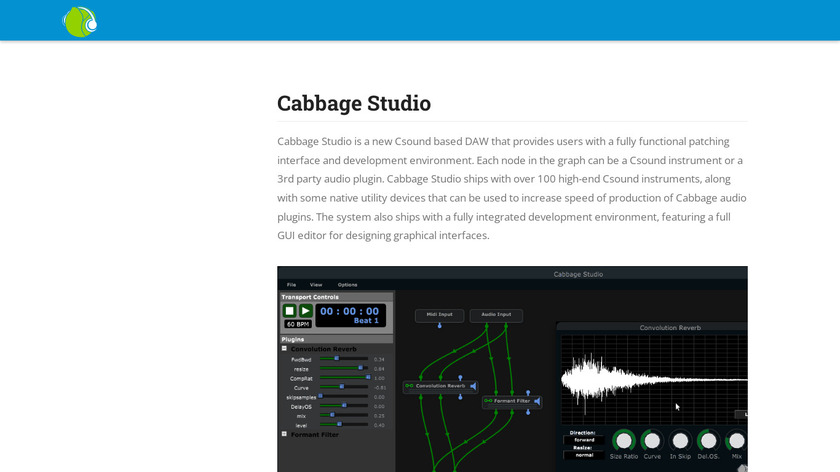Select the Audio Input node
This screenshot has height=472, width=840.
click(496, 315)
